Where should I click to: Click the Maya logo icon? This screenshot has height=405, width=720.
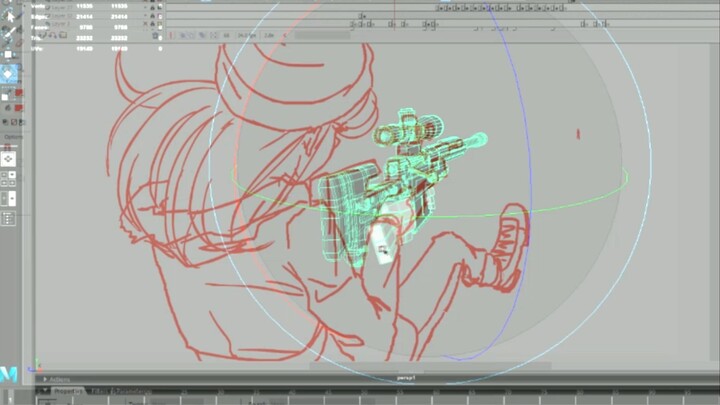[x=8, y=374]
